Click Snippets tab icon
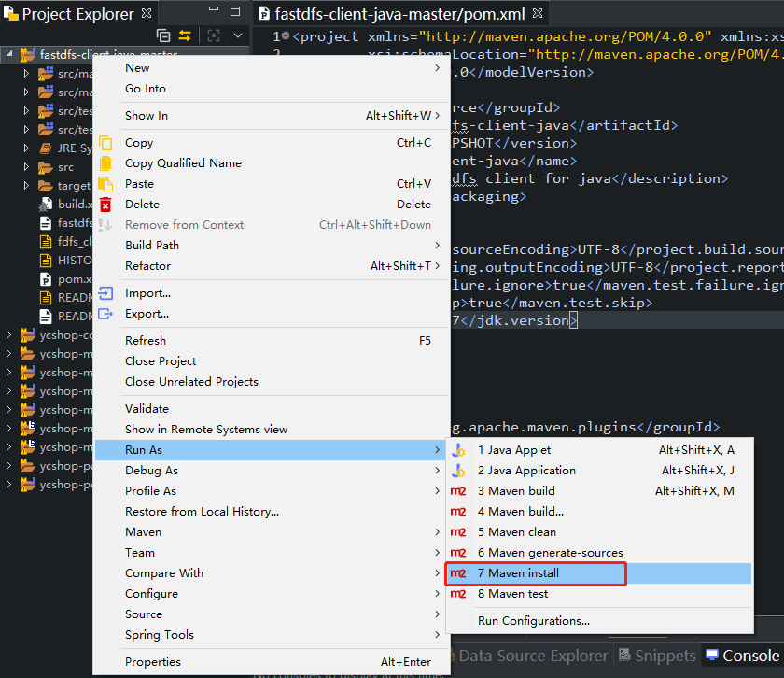The width and height of the screenshot is (784, 678). (x=624, y=655)
